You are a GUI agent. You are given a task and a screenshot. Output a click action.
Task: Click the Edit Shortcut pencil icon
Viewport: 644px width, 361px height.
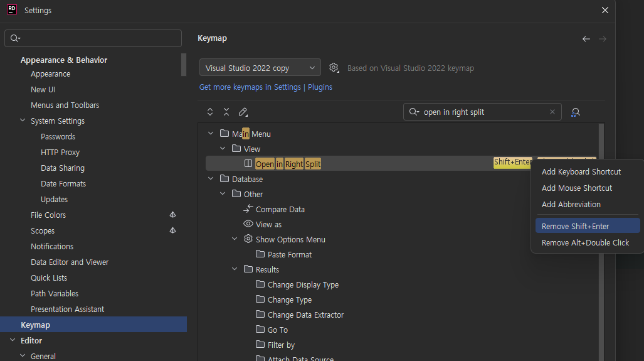[243, 112]
